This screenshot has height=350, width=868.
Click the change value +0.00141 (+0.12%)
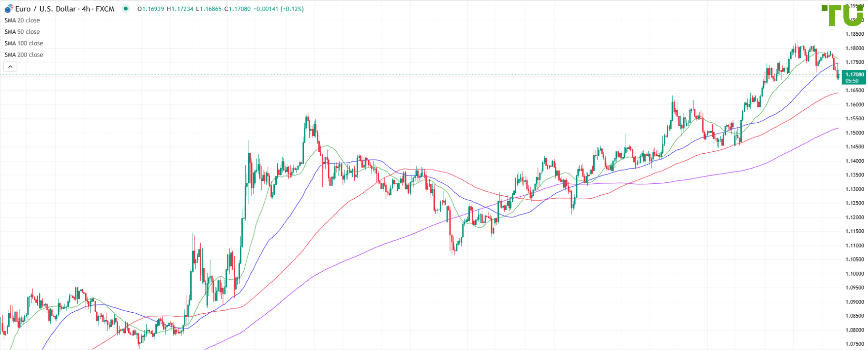click(x=279, y=9)
